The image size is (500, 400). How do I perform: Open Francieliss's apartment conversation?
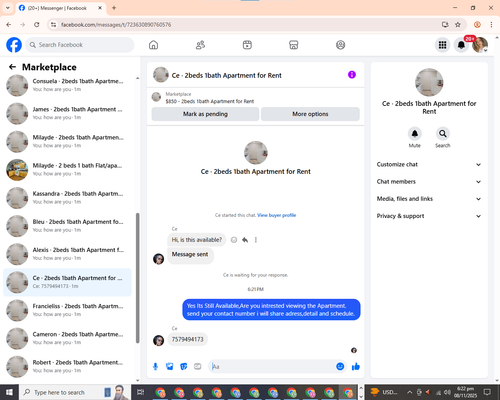coord(67,310)
